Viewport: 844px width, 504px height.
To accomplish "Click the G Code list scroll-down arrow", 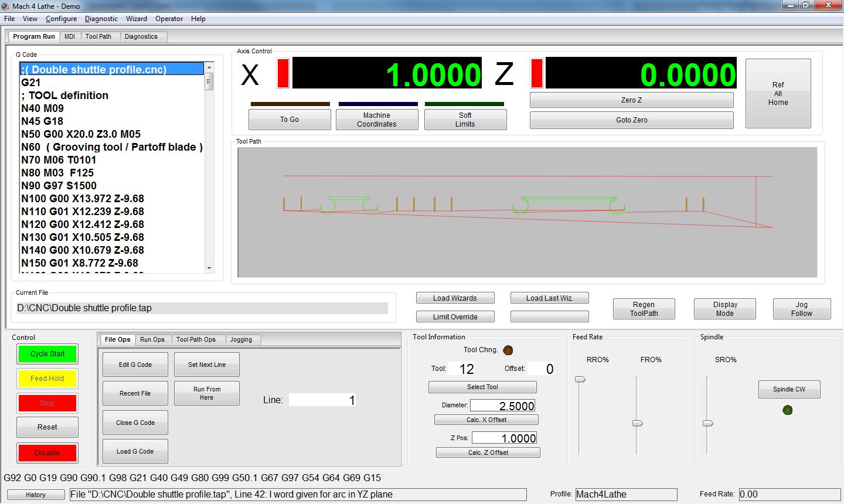I will pyautogui.click(x=209, y=268).
